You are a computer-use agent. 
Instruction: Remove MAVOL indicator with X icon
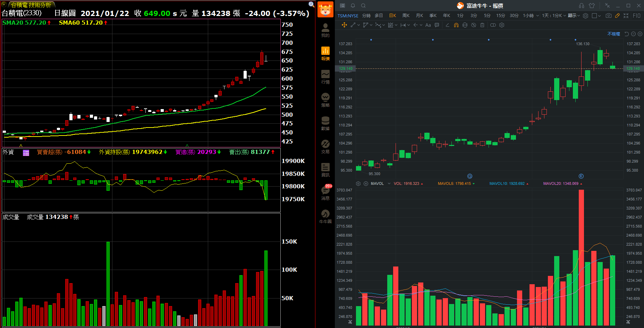tap(366, 183)
